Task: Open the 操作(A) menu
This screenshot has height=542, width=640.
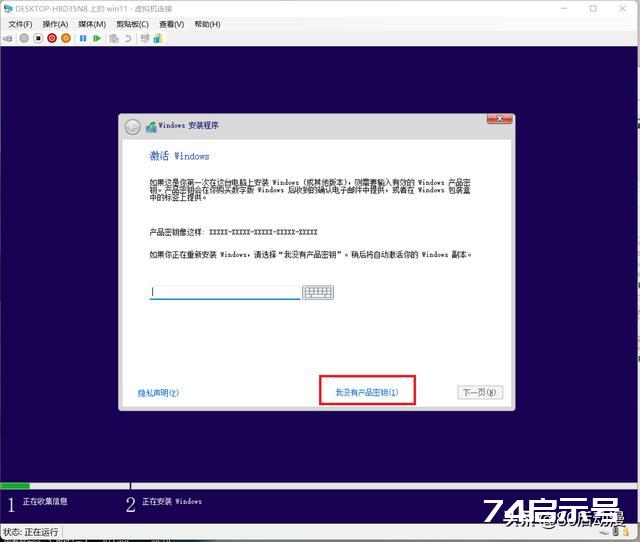Action: tap(55, 24)
